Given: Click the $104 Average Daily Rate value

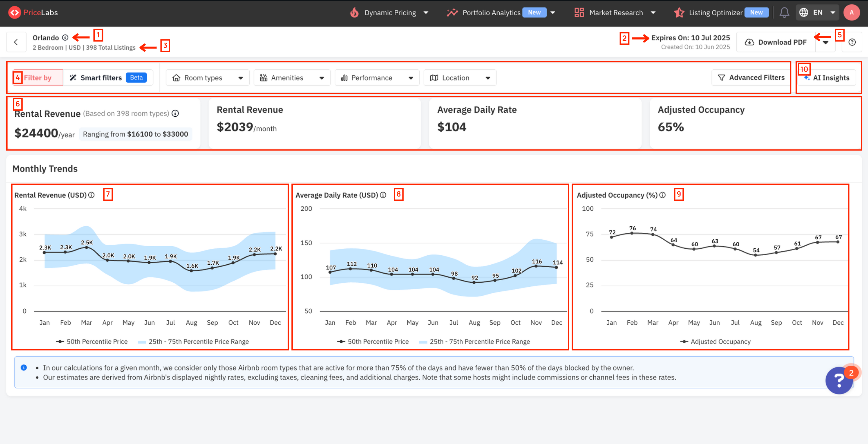Looking at the screenshot, I should tap(452, 127).
